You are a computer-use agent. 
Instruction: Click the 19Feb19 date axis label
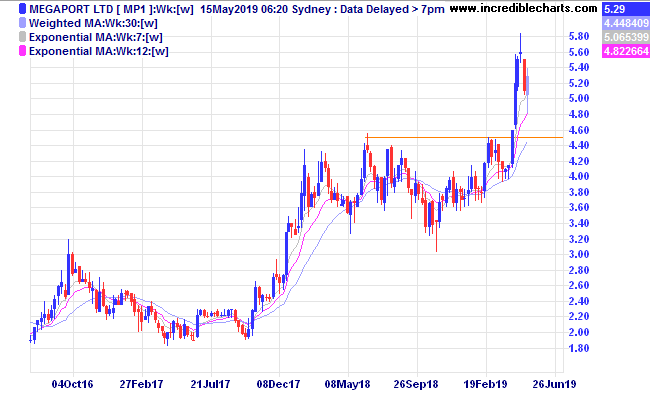click(x=485, y=384)
